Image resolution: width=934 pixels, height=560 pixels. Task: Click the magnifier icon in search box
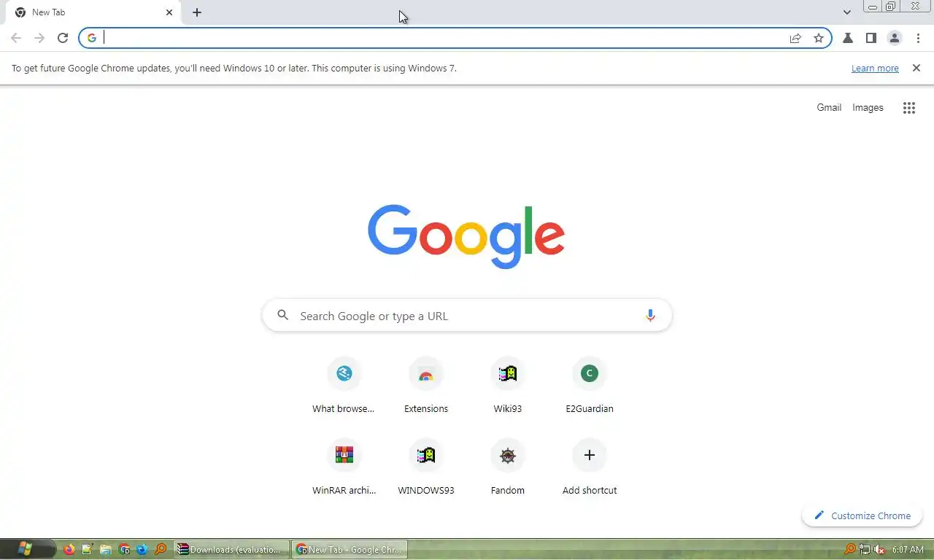tap(283, 316)
